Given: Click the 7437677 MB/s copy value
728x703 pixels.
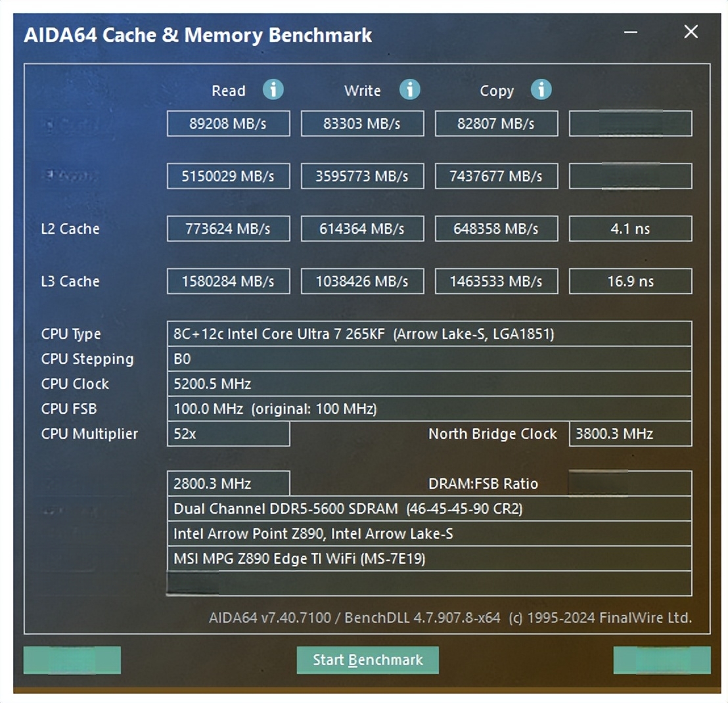Looking at the screenshot, I should 496,176.
